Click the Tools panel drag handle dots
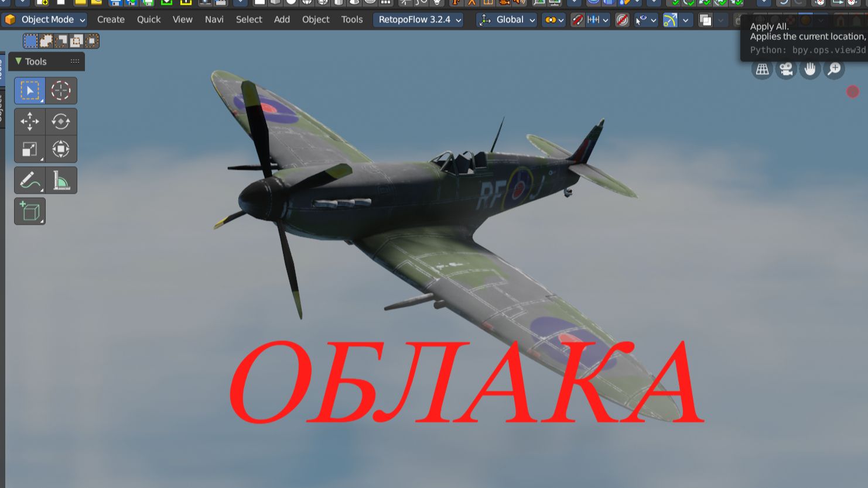The image size is (868, 488). tap(75, 61)
